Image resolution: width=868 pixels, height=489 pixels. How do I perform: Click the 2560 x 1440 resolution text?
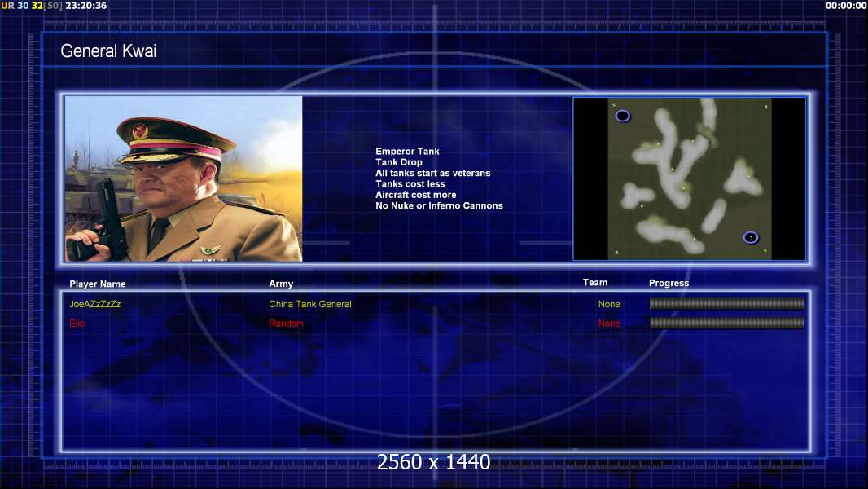click(433, 462)
